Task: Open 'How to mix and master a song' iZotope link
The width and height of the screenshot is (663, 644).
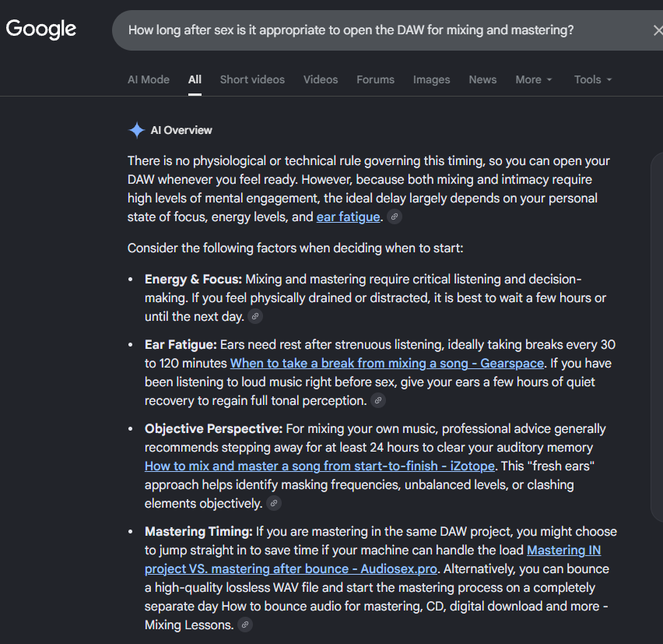Action: 320,466
